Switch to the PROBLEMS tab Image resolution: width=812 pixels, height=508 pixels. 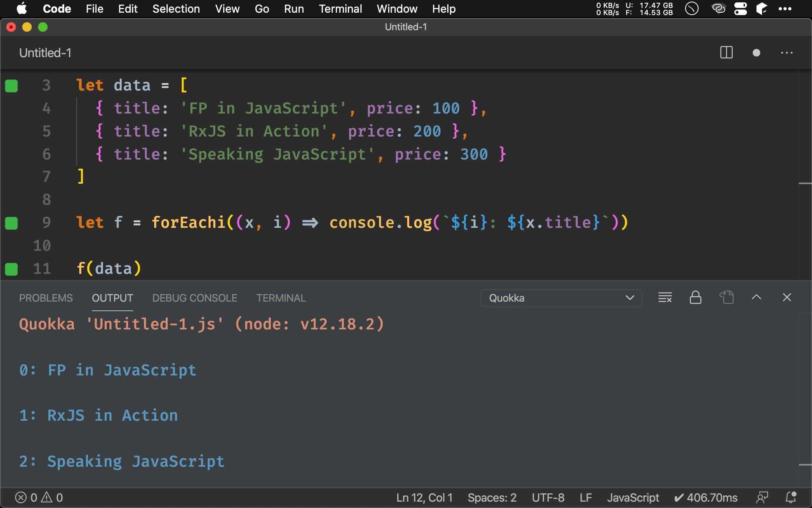[x=46, y=298]
